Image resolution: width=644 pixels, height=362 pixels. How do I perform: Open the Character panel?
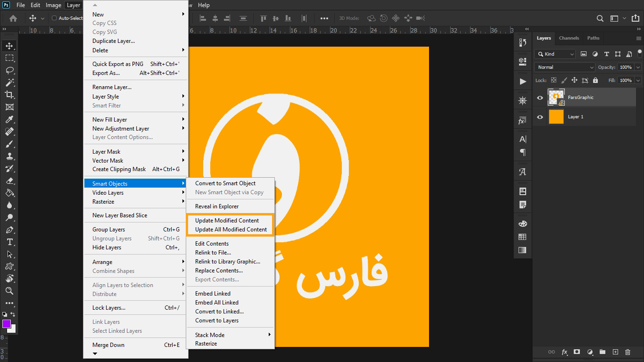522,139
